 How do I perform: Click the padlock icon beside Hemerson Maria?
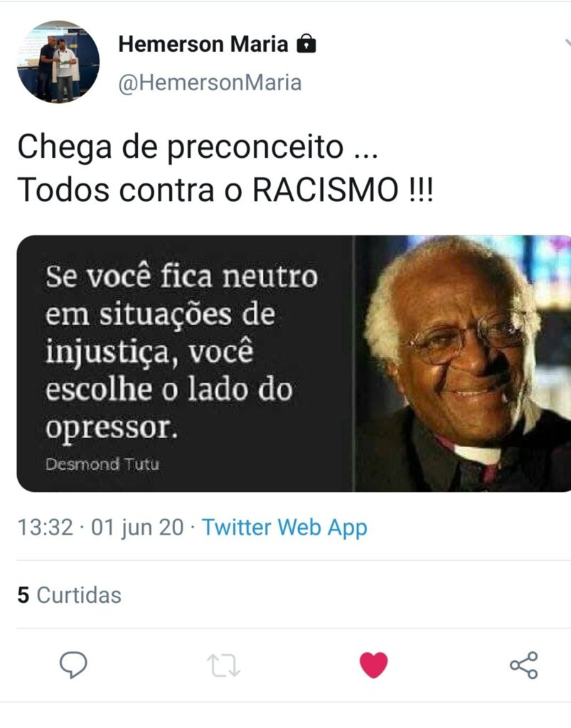pos(306,44)
